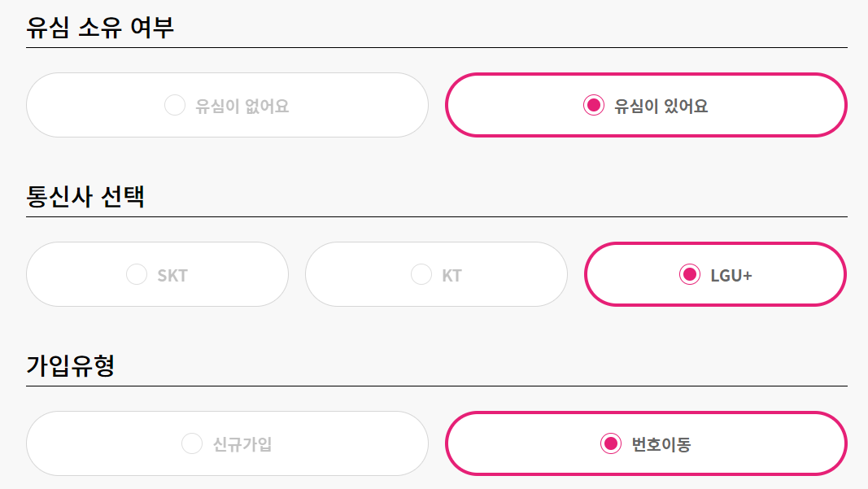868x489 pixels.
Task: Click the radio circle inside 유심이 없어요
Action: [175, 104]
